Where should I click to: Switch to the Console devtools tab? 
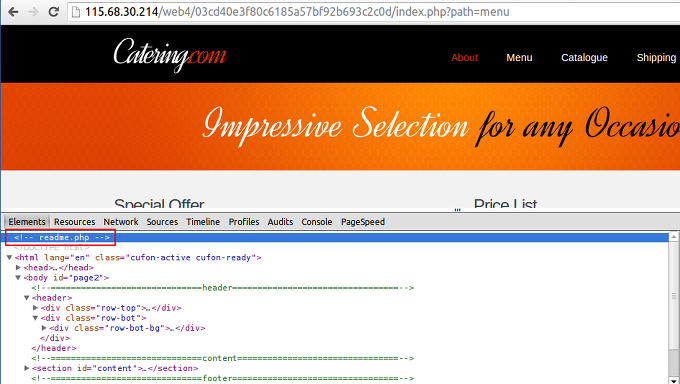point(317,222)
